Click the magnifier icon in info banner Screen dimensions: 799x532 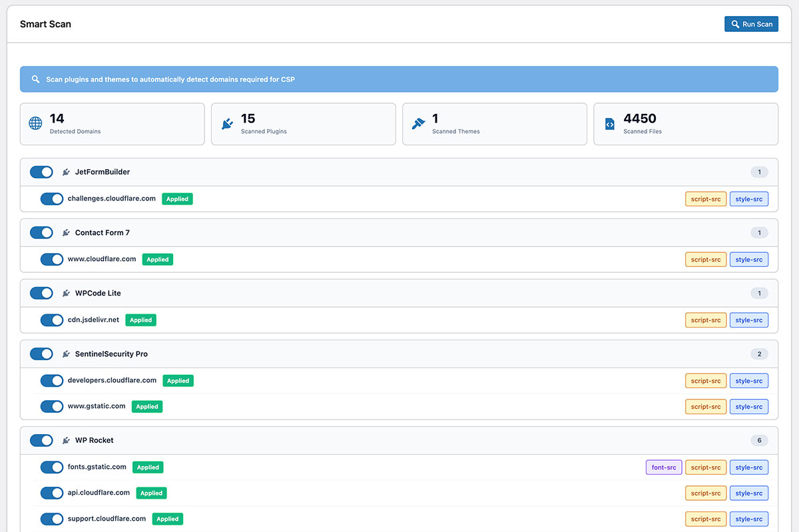(x=36, y=79)
